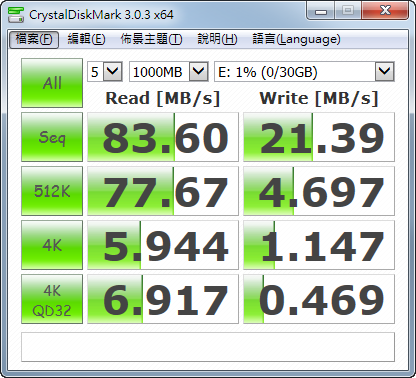
Task: Click the 4K QD32 write result 0.469
Action: [319, 299]
